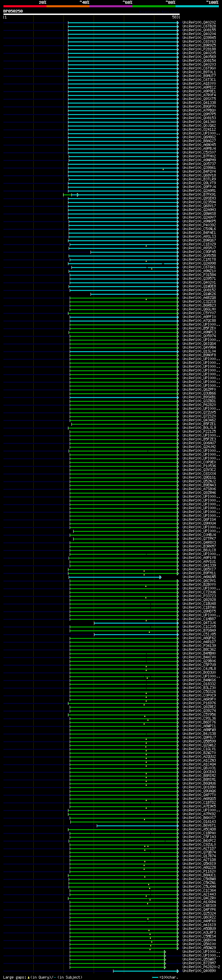
Task: Click label UniRef100_P34139
Action: [199, 646]
